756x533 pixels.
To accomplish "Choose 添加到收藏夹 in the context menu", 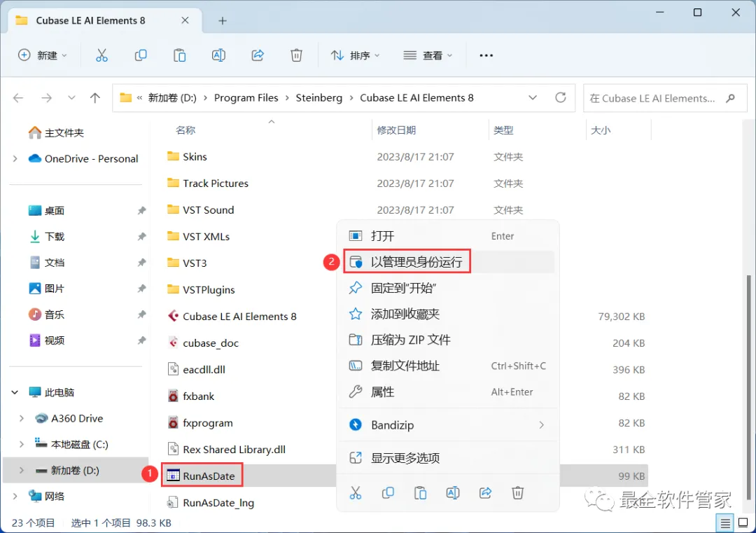I will point(448,314).
